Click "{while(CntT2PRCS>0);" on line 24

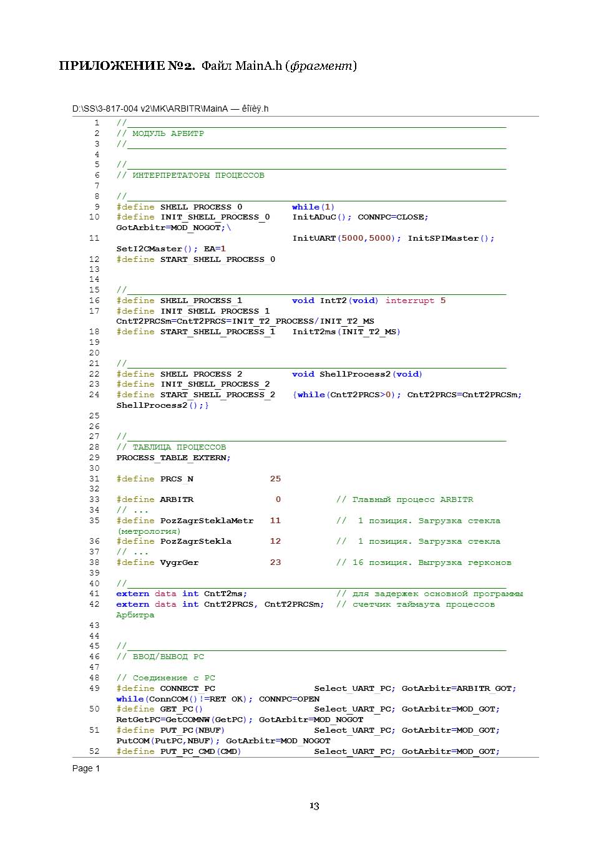pos(347,395)
